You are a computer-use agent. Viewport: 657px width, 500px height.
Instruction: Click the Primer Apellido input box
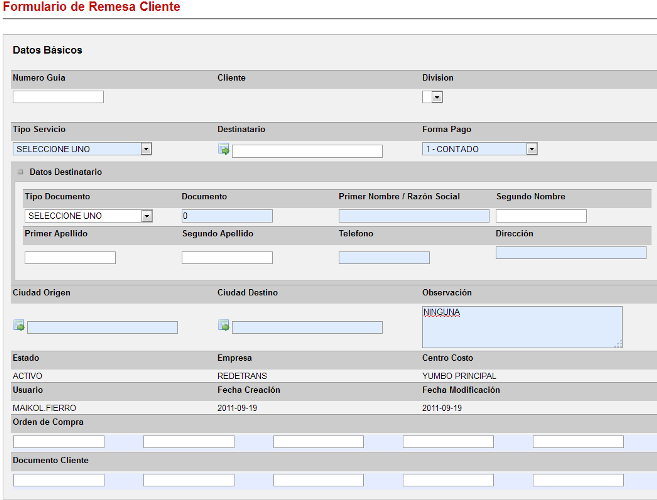click(70, 258)
